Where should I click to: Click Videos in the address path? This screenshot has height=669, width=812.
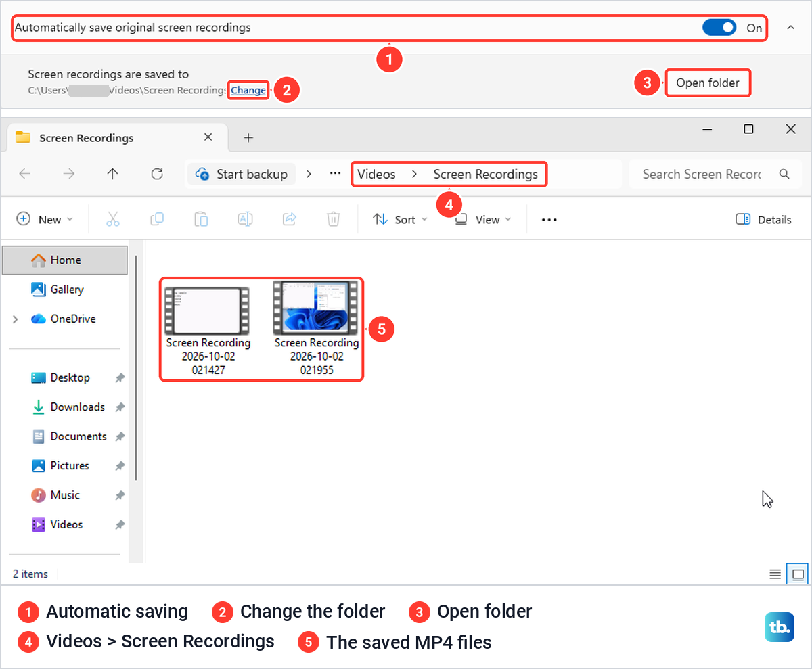376,174
